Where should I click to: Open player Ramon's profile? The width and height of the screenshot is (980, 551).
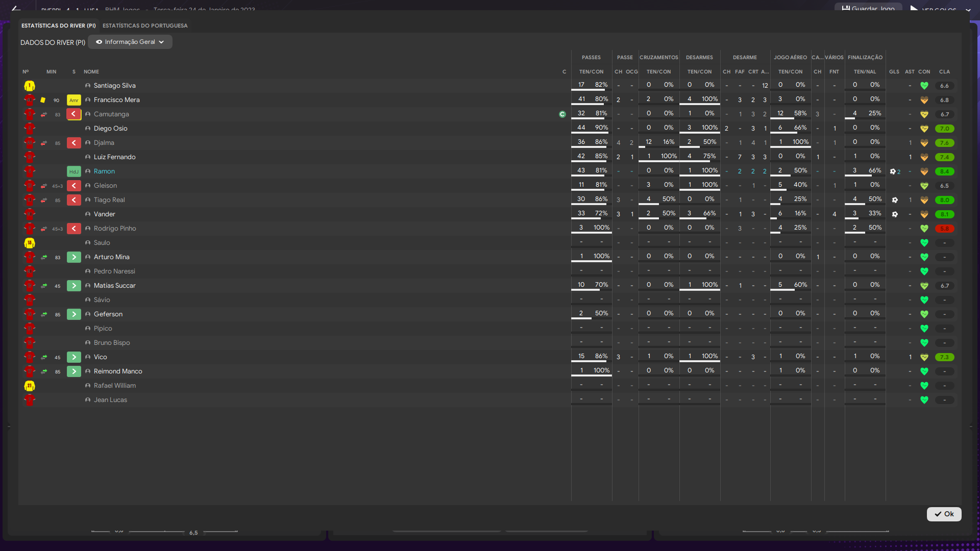click(104, 171)
